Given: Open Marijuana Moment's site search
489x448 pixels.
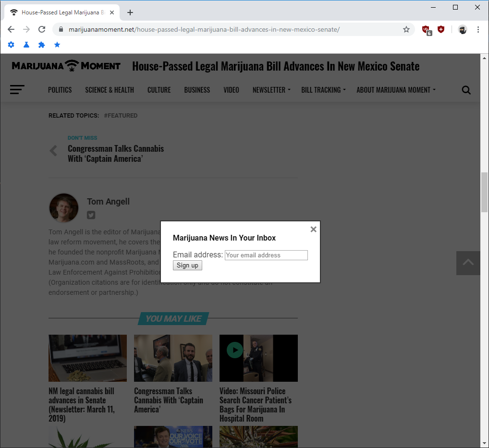Looking at the screenshot, I should (x=466, y=90).
